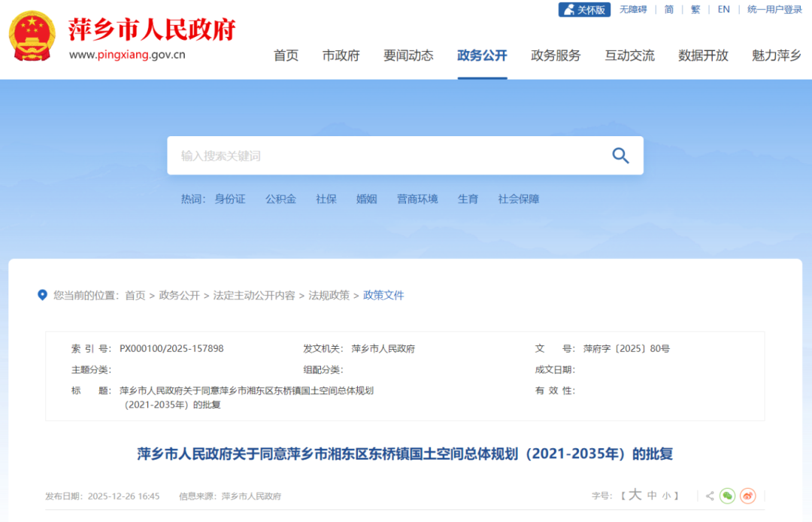Click the www.pingxiang.gov.cn URL text
812x522 pixels.
[127, 54]
